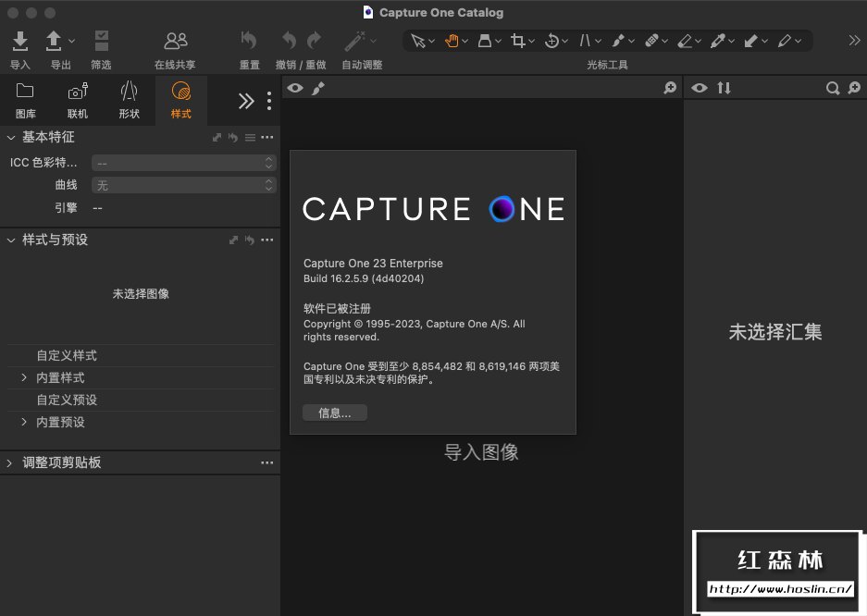This screenshot has width=867, height=616.
Task: Click the Auto Adjust (自动调整) wand
Action: coord(354,42)
